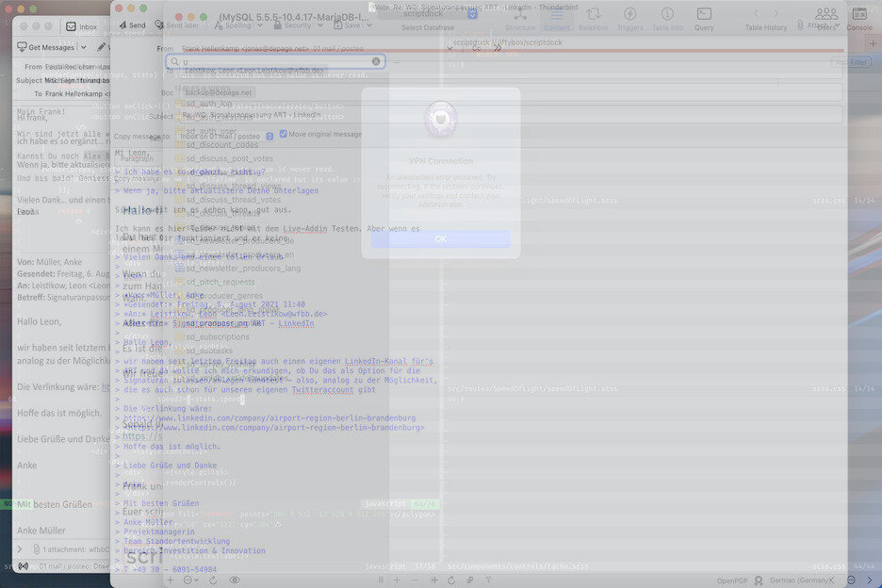Fetch mail with Get Messages in Thunderbird
Viewport: 882px width, 588px height.
point(45,47)
